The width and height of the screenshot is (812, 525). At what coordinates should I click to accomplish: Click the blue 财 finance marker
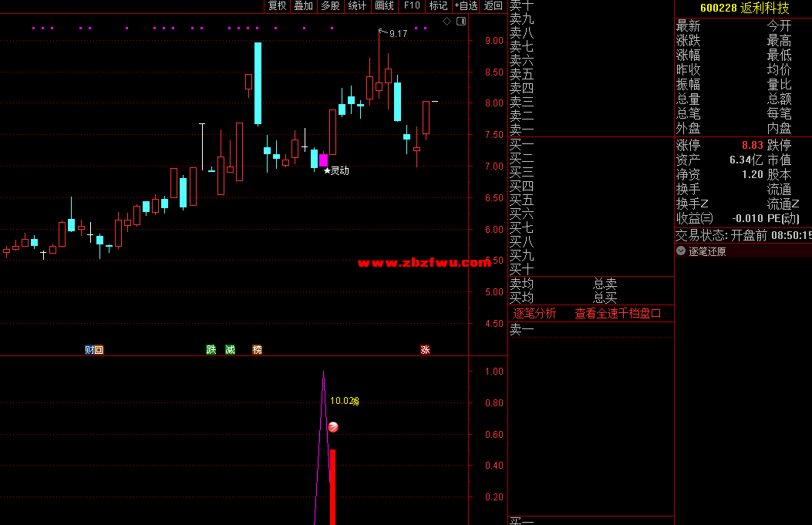pyautogui.click(x=89, y=350)
